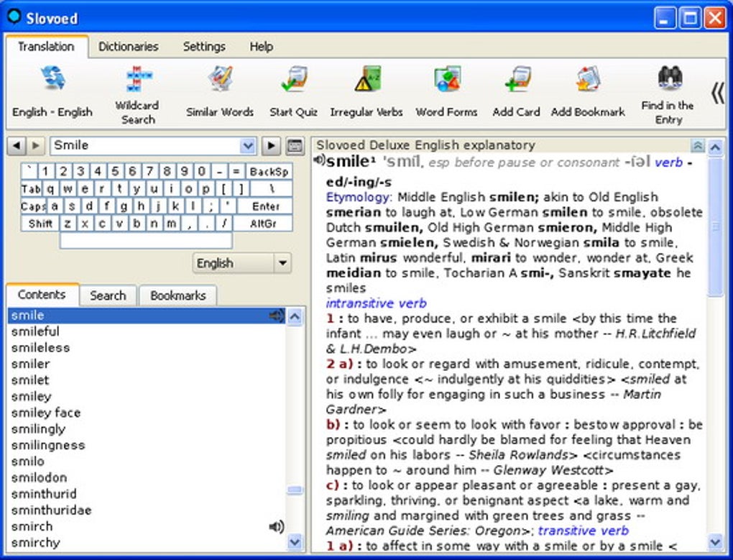Switch to Bookmarks tab

178,295
